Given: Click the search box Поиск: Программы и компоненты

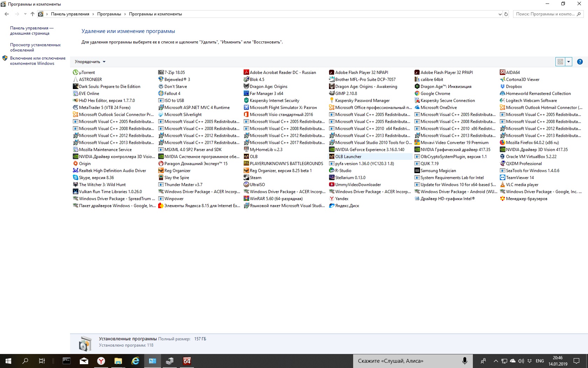Looking at the screenshot, I should pos(548,14).
